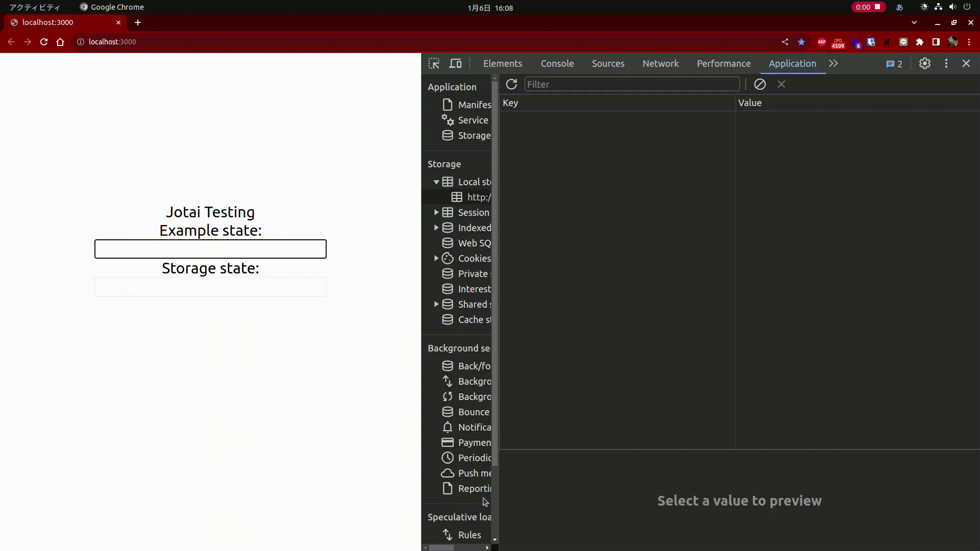Image resolution: width=980 pixels, height=551 pixels.
Task: Click the Filter input field
Action: 632,84
